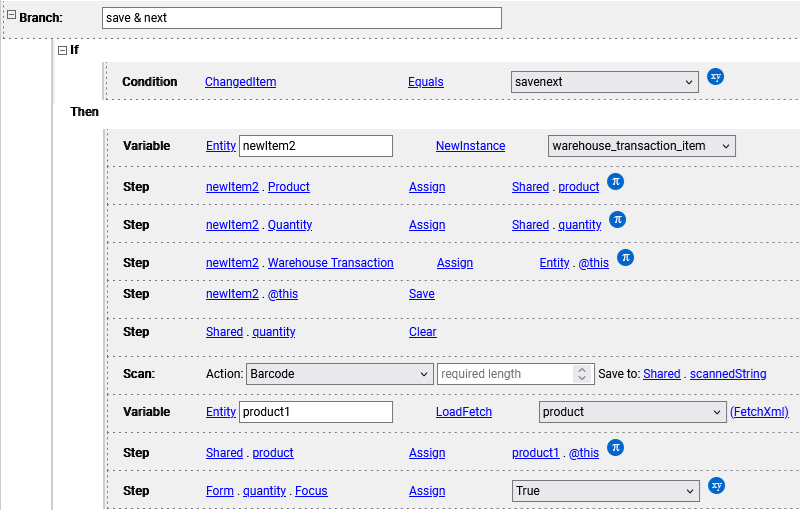Click the xy icon beside the True dropdown
The image size is (800, 510).
pyautogui.click(x=716, y=486)
